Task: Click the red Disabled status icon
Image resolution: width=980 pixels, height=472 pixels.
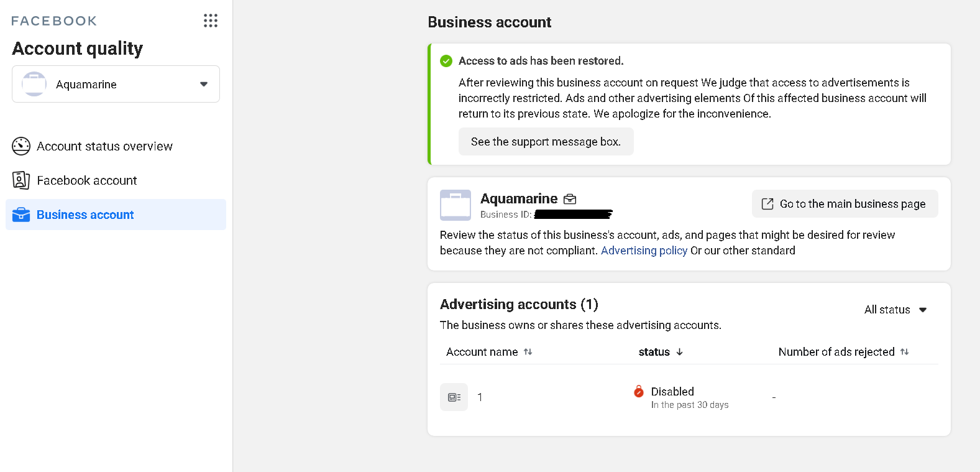Action: [639, 391]
